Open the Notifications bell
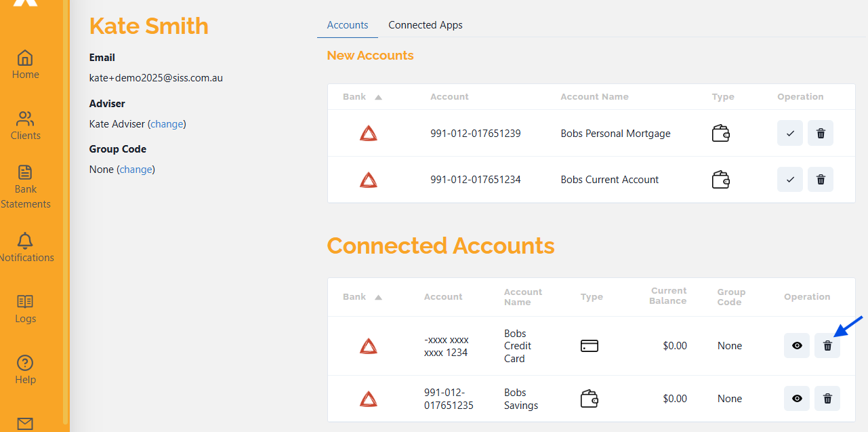Viewport: 868px width, 432px height. [x=25, y=248]
